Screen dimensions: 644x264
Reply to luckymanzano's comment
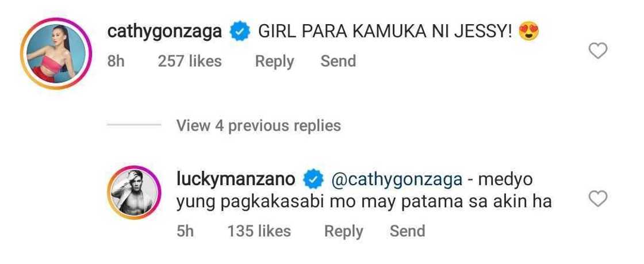pos(343,231)
